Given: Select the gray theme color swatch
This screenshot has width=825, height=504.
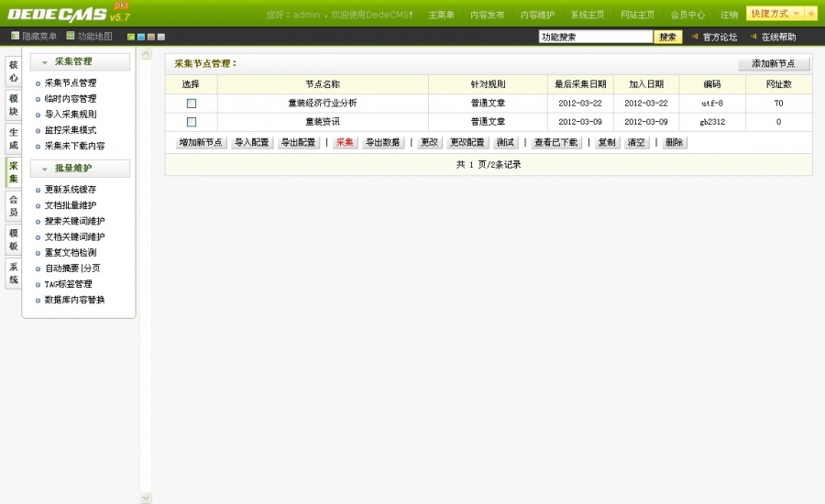Looking at the screenshot, I should (x=161, y=37).
